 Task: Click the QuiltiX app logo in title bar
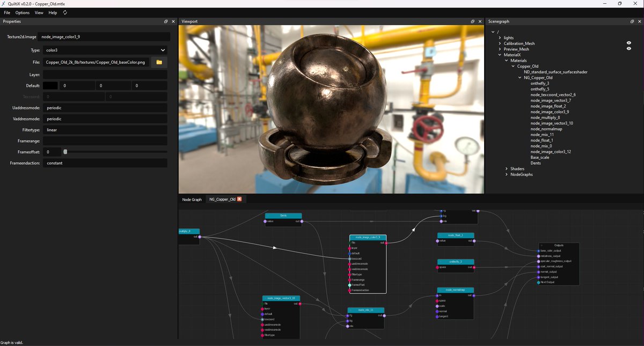point(4,3)
